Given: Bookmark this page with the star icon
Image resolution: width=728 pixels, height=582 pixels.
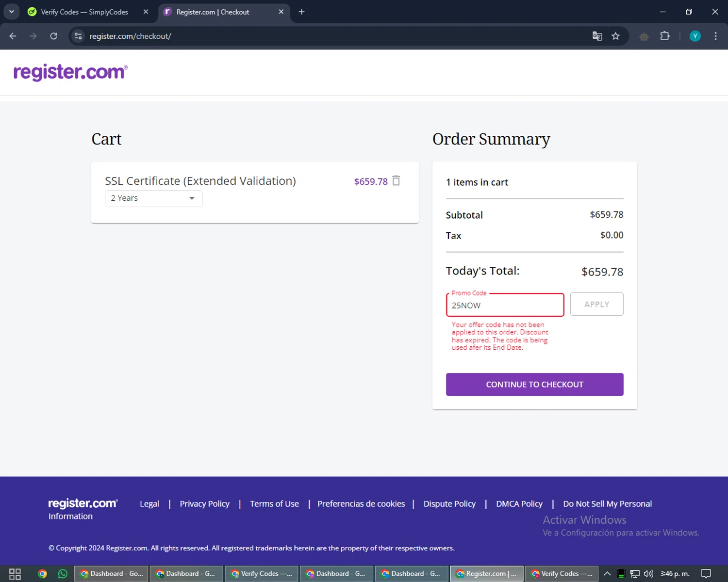Looking at the screenshot, I should point(615,36).
